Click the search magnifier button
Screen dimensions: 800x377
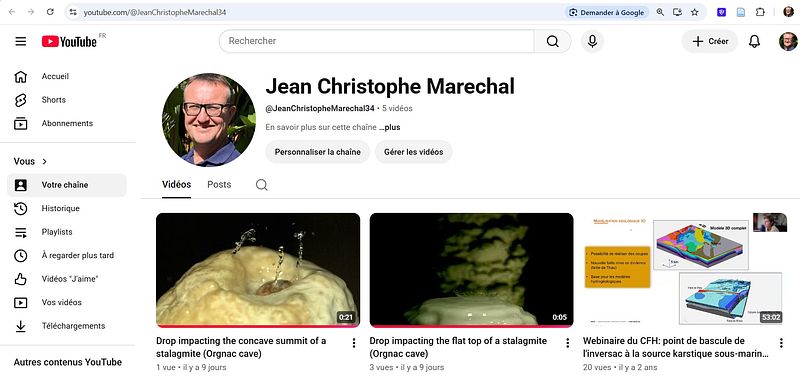coord(553,41)
